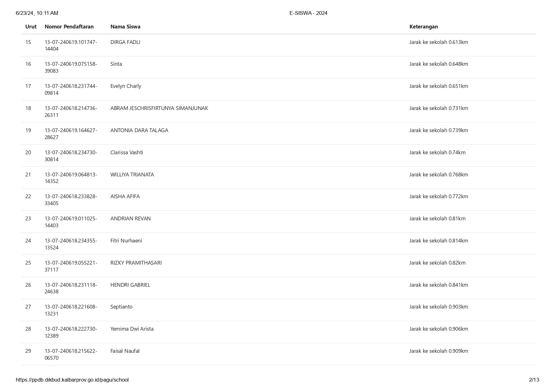The image size is (555, 392).
Task: Click row number 15 in Urut column
Action: point(28,42)
